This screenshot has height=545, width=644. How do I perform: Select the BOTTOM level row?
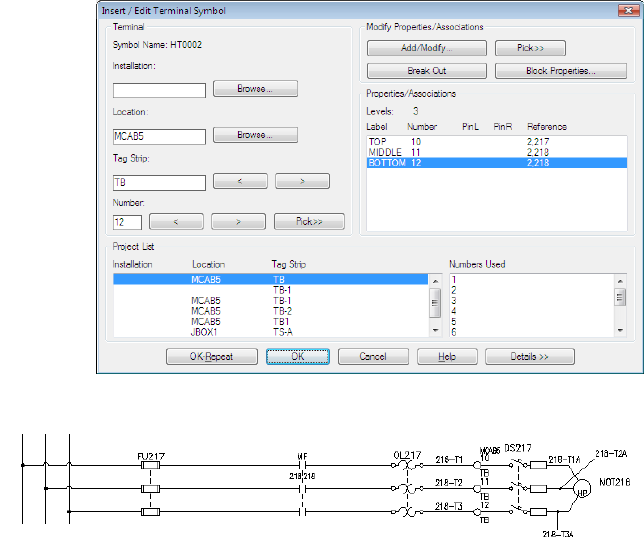tap(497, 163)
